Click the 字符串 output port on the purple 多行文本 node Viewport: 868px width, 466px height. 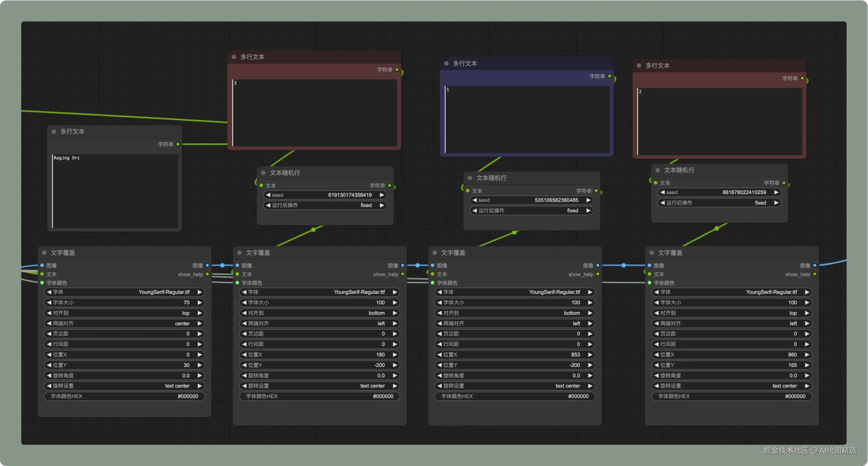pyautogui.click(x=609, y=76)
